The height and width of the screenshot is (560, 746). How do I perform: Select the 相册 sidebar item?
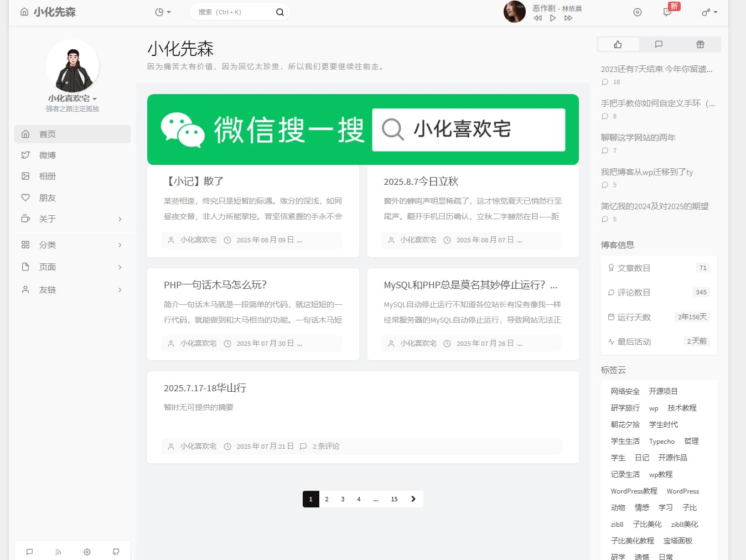pyautogui.click(x=48, y=176)
